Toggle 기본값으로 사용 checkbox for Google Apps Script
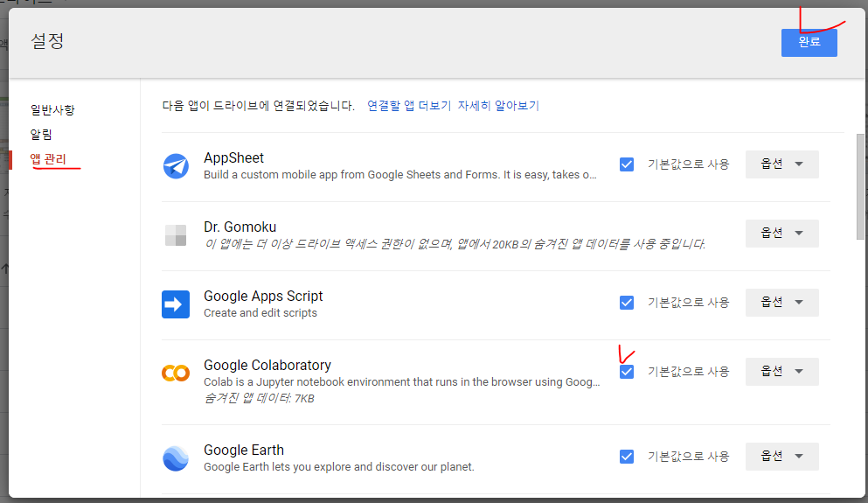The width and height of the screenshot is (868, 503). [x=627, y=303]
